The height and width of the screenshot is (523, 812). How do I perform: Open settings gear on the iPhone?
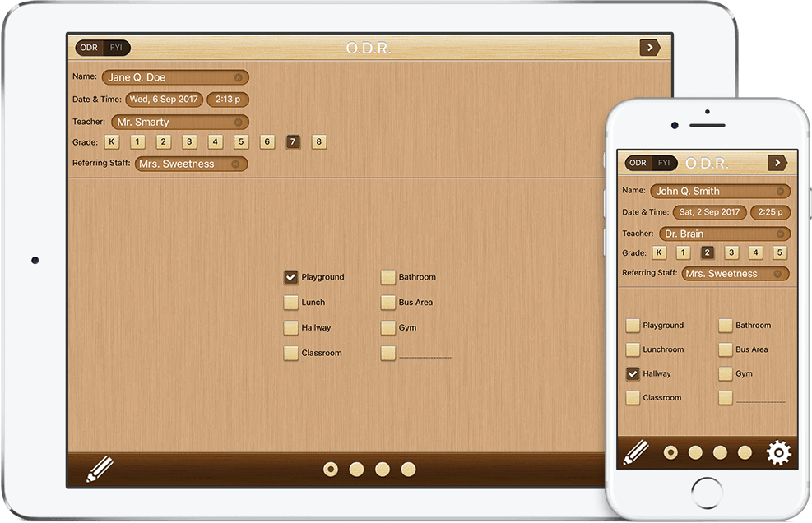tap(778, 452)
